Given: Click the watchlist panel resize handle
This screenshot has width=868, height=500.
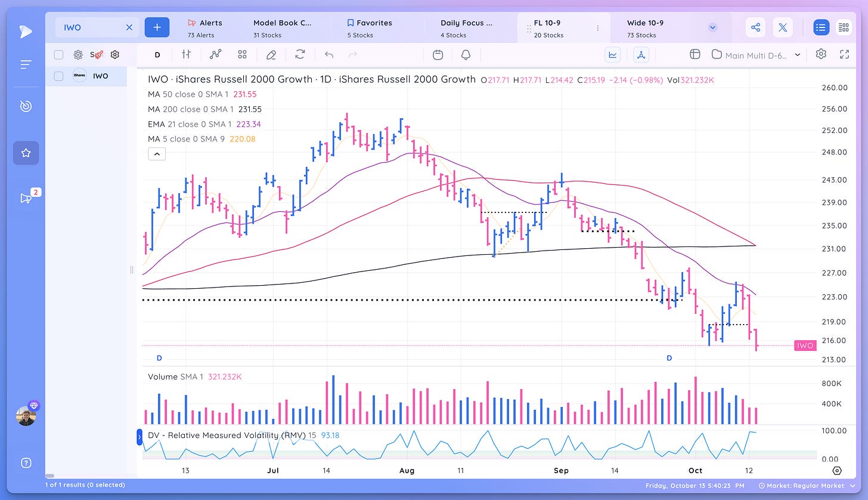Looking at the screenshot, I should 132,270.
